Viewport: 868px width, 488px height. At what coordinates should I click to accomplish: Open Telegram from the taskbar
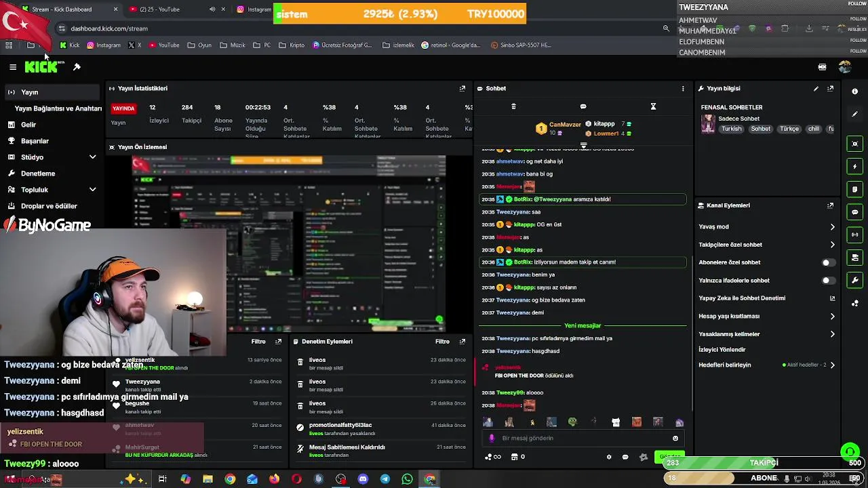coord(384,479)
